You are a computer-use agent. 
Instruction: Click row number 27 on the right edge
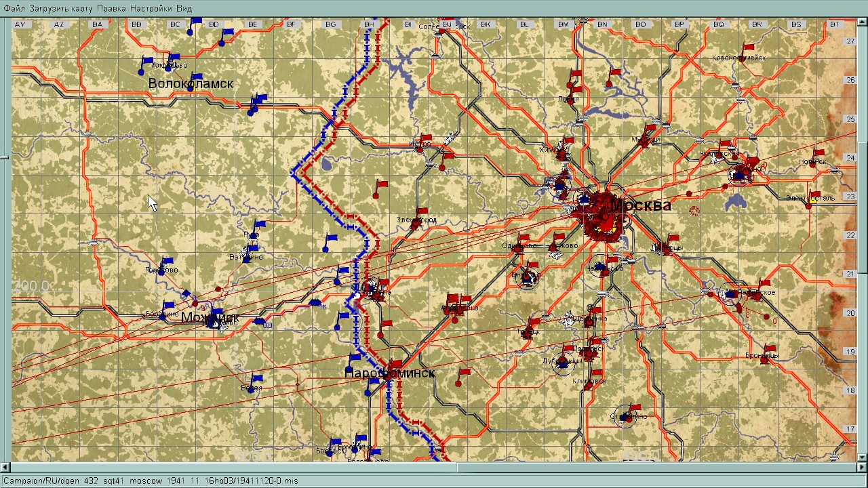click(850, 41)
